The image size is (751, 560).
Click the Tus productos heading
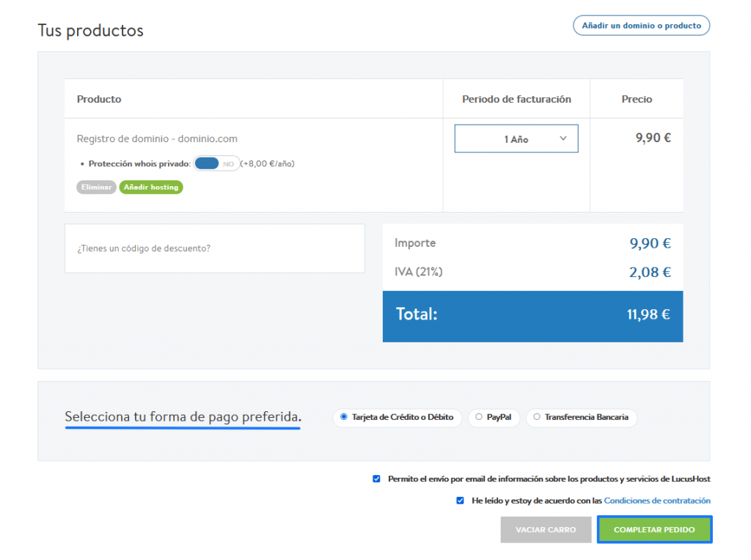[x=90, y=30]
